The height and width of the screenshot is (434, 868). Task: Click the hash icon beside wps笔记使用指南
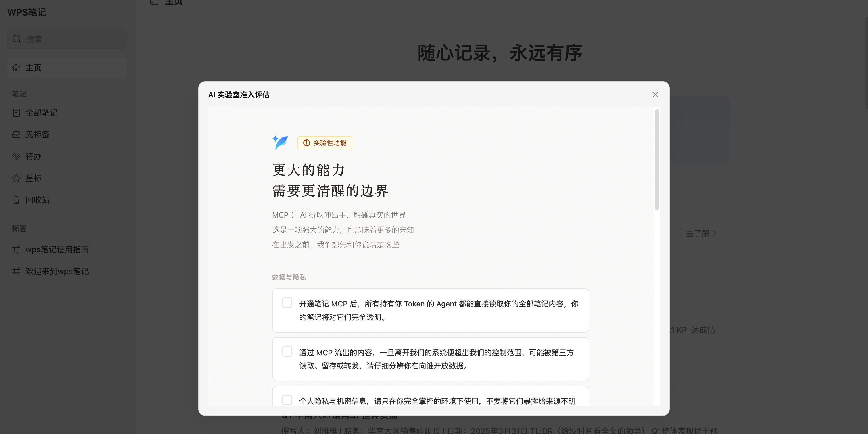click(x=16, y=249)
